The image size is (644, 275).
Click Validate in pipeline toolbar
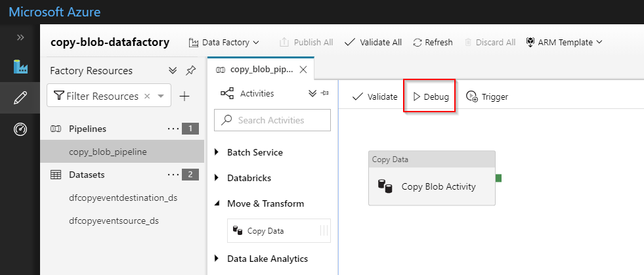tap(375, 97)
